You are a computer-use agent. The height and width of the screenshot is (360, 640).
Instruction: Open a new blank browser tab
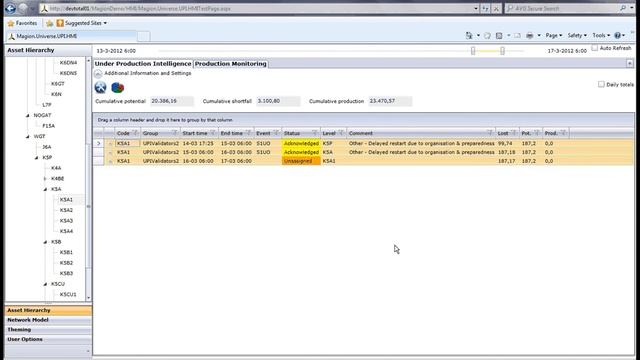pos(143,37)
